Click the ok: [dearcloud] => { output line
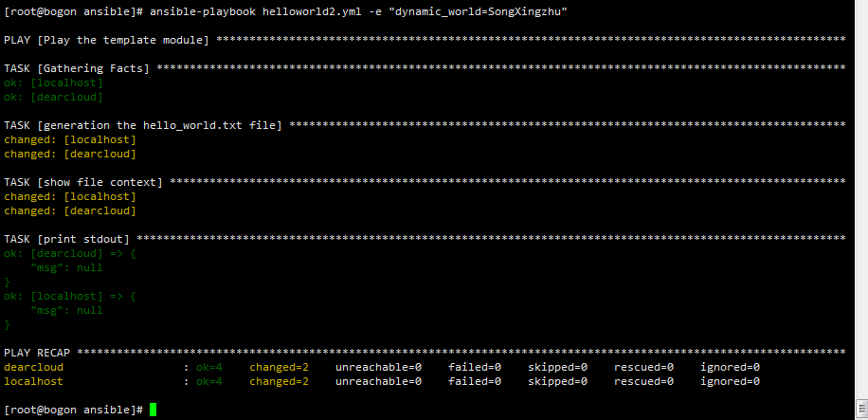 point(70,254)
